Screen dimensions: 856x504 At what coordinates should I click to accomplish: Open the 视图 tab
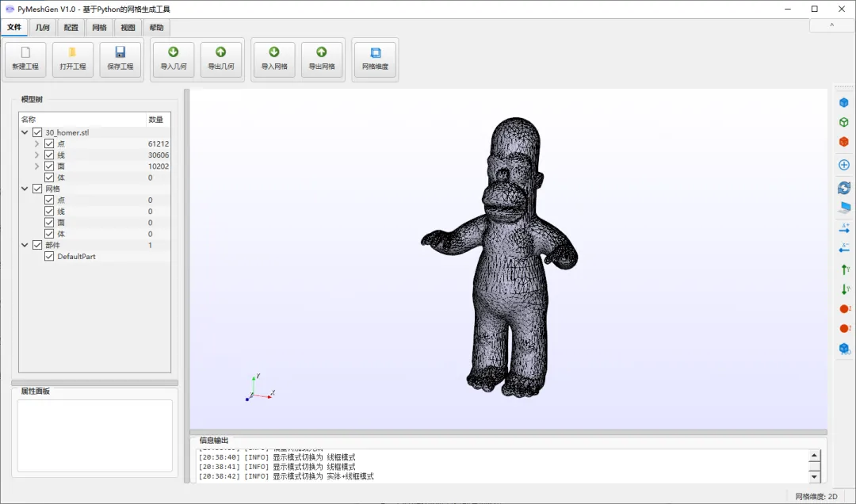[x=128, y=27]
